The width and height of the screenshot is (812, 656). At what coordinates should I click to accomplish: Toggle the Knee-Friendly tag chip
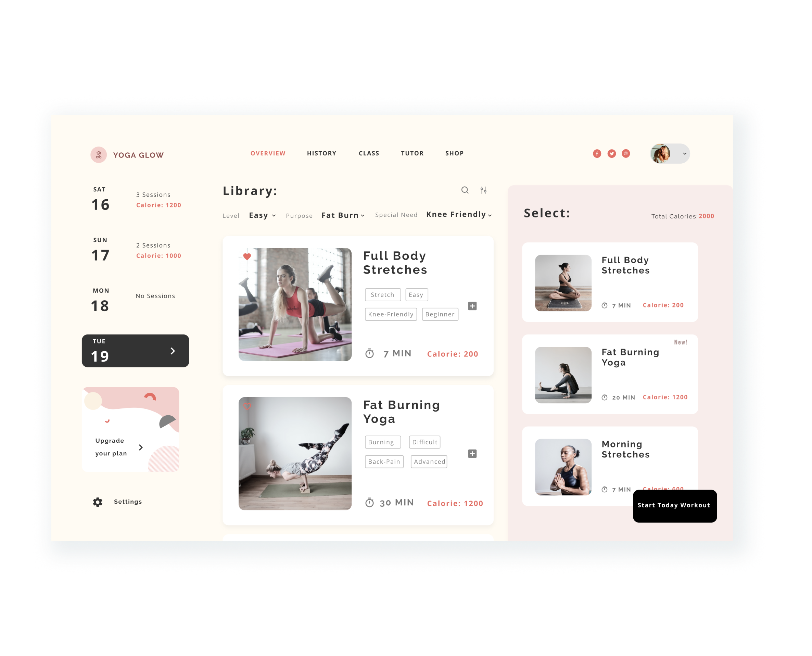391,314
